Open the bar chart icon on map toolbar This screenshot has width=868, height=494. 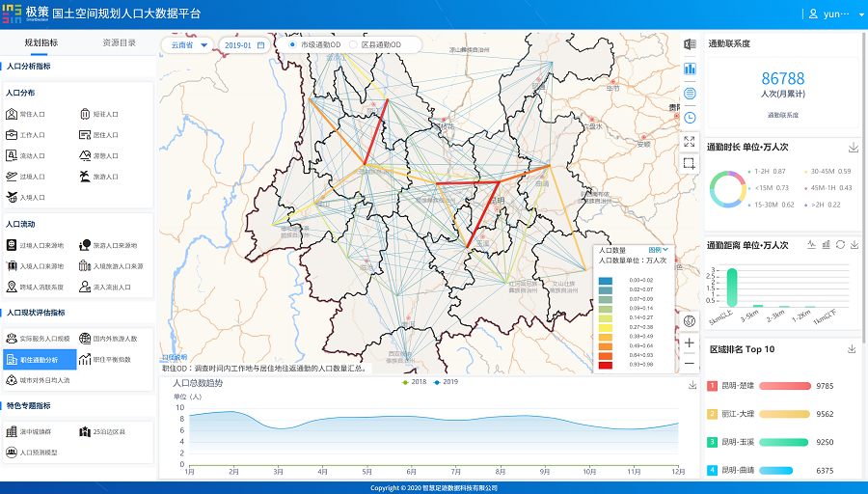tap(690, 69)
